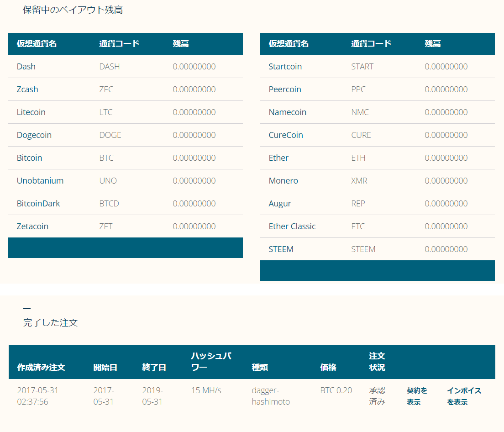This screenshot has width=504, height=432.
Task: Select Monero in the right table
Action: coord(283,181)
